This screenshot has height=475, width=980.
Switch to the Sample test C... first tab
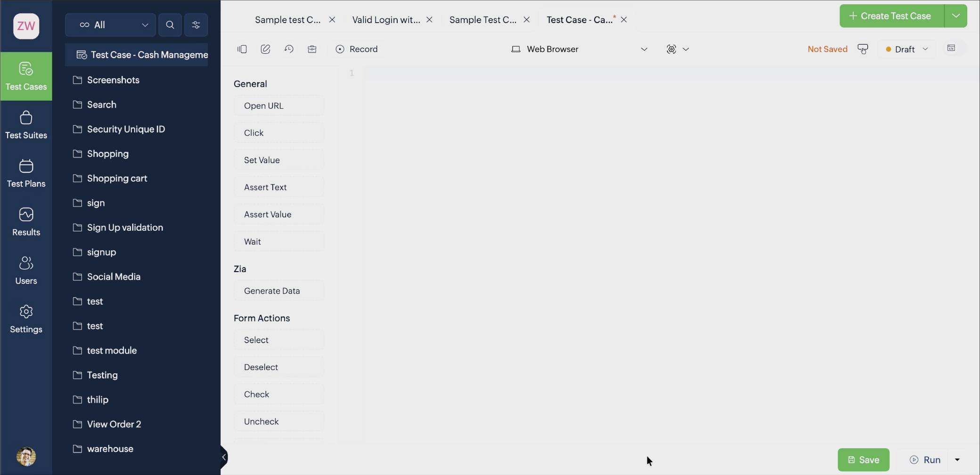point(287,20)
